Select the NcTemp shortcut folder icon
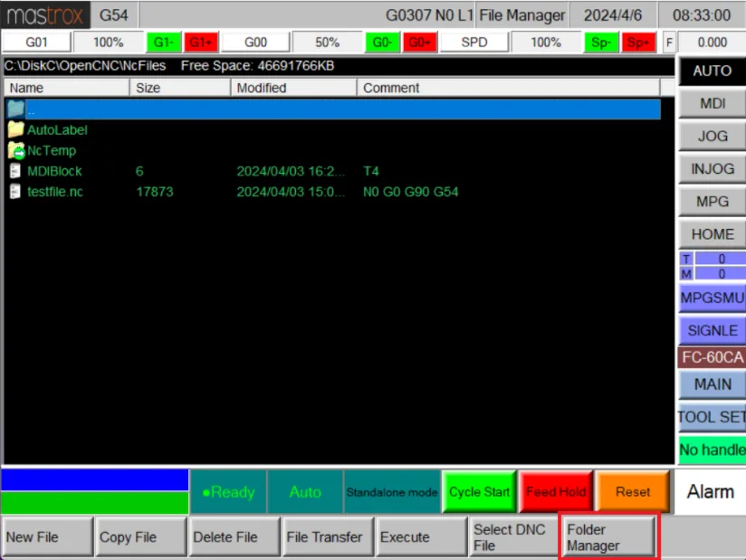Viewport: 746px width, 560px height. click(x=15, y=150)
